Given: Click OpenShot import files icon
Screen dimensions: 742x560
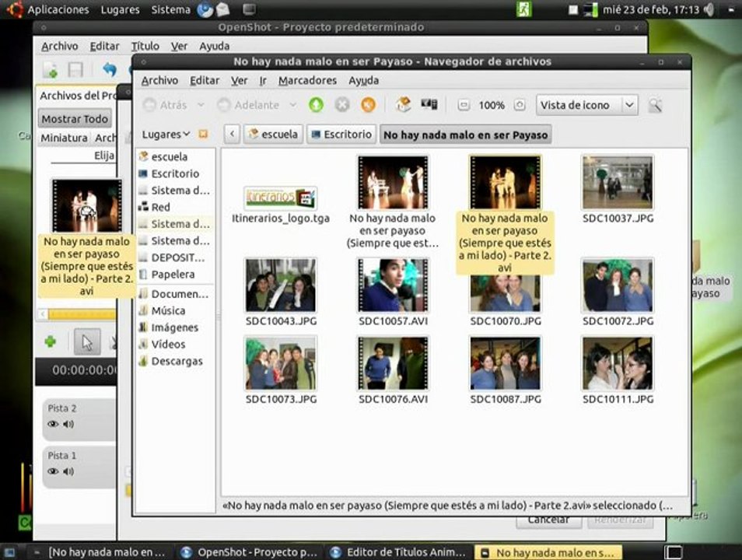Looking at the screenshot, I should pos(50,71).
